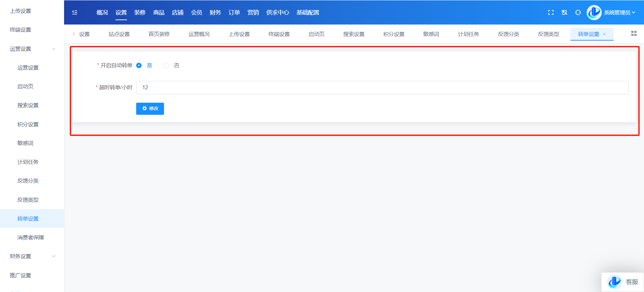Image resolution: width=644 pixels, height=292 pixels.
Task: Expand the 财务设置 sidebar group
Action: tap(53, 256)
